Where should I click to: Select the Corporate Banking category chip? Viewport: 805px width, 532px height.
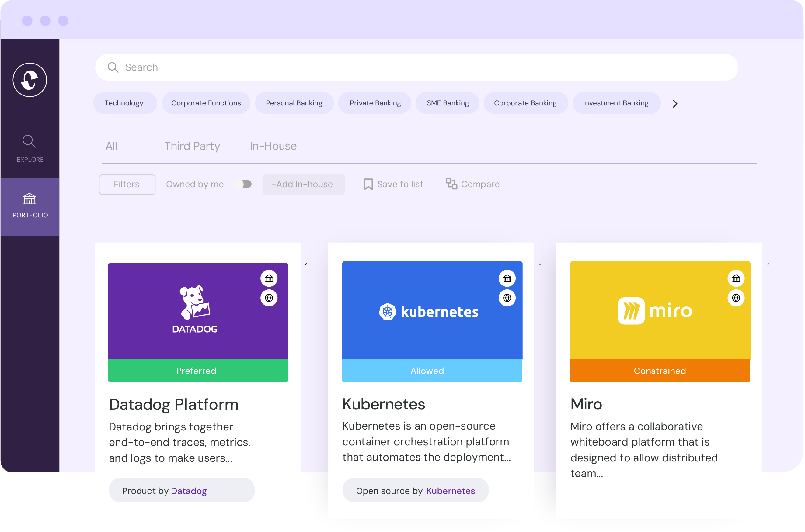[526, 103]
